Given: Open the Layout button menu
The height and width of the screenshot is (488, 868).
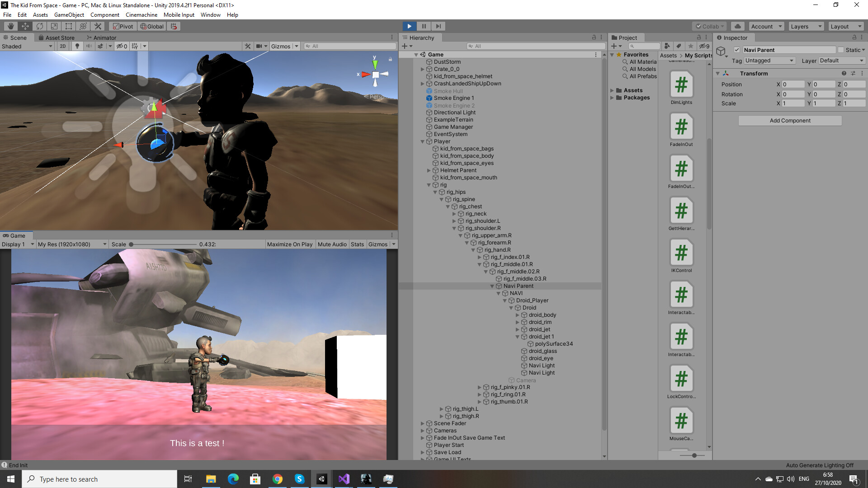Looking at the screenshot, I should point(846,26).
